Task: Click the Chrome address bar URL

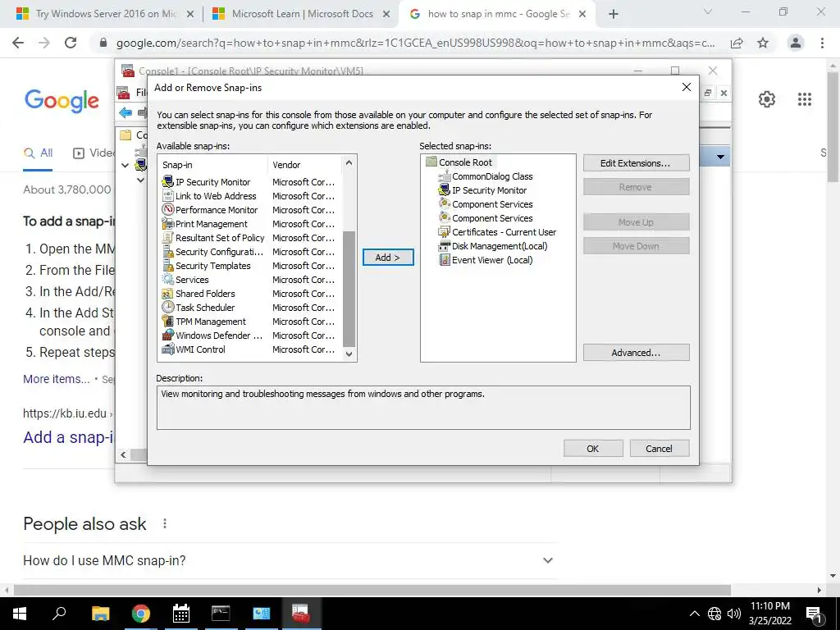Action: (x=415, y=43)
